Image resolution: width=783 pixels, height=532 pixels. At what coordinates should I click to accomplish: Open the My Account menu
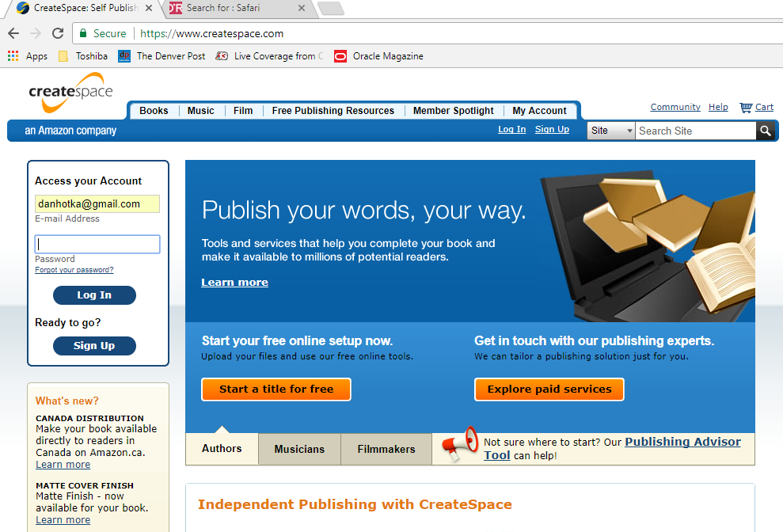click(539, 111)
